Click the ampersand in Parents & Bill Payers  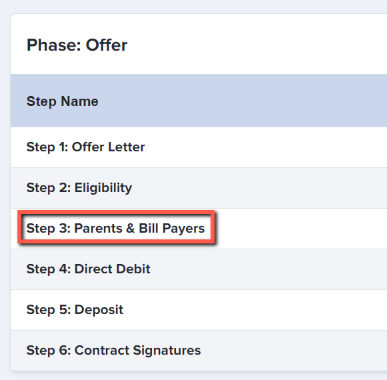130,228
